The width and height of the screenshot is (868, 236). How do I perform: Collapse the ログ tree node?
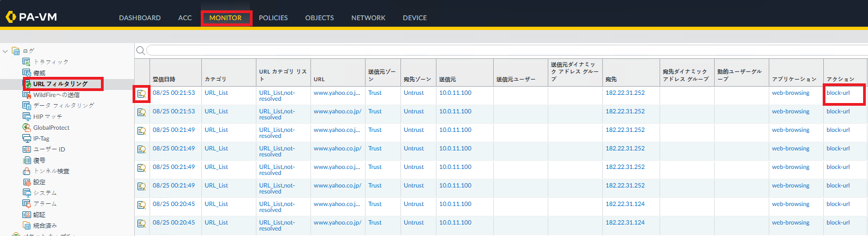(5, 51)
